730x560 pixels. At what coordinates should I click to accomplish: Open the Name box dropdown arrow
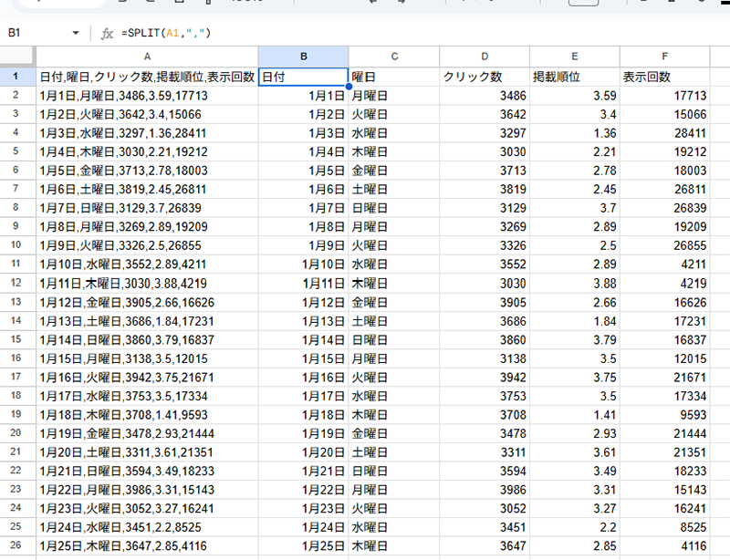(76, 34)
